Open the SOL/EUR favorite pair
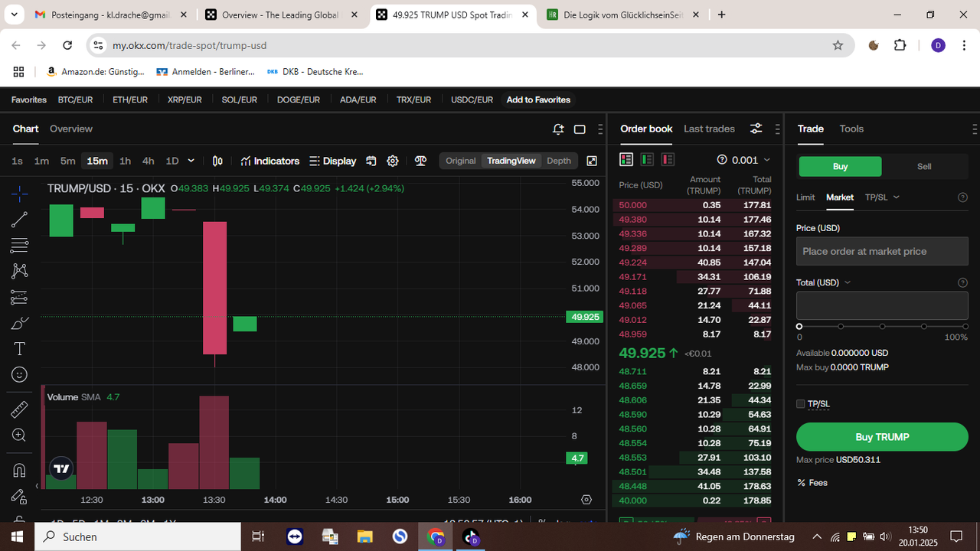The height and width of the screenshot is (551, 980). 240,99
